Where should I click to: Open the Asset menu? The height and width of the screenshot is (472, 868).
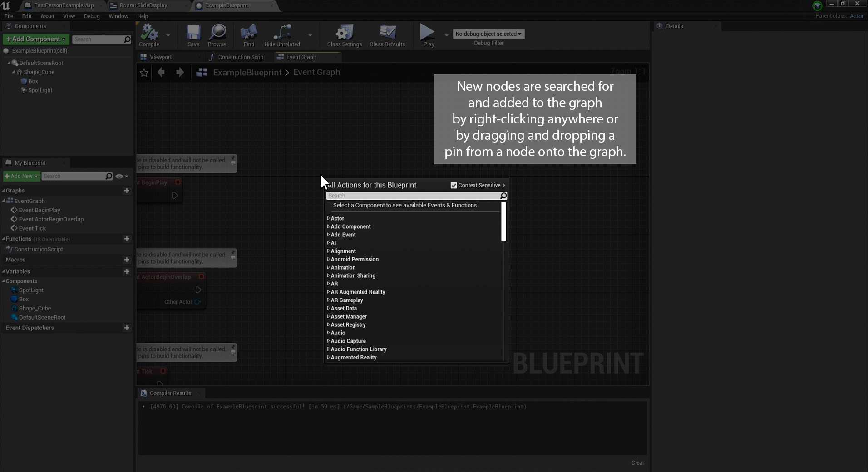coord(47,16)
